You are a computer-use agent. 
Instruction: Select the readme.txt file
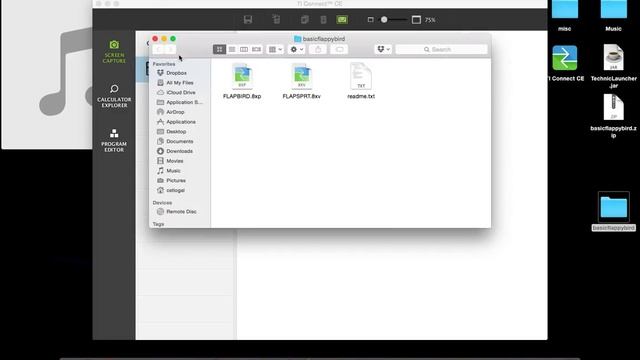point(361,81)
